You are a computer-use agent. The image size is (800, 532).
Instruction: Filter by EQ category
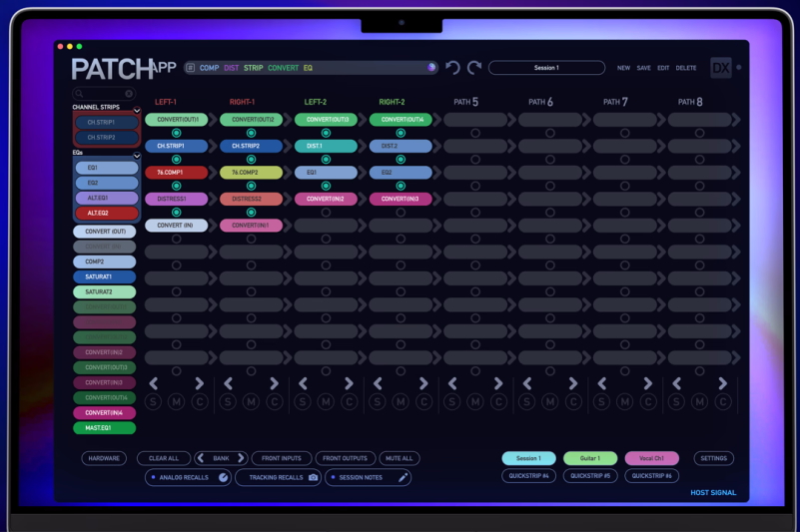click(x=308, y=67)
